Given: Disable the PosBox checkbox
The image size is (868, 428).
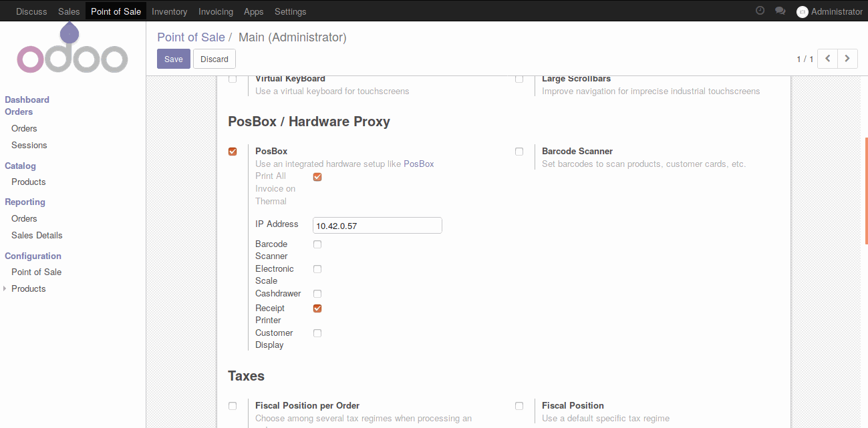Looking at the screenshot, I should click(x=233, y=152).
